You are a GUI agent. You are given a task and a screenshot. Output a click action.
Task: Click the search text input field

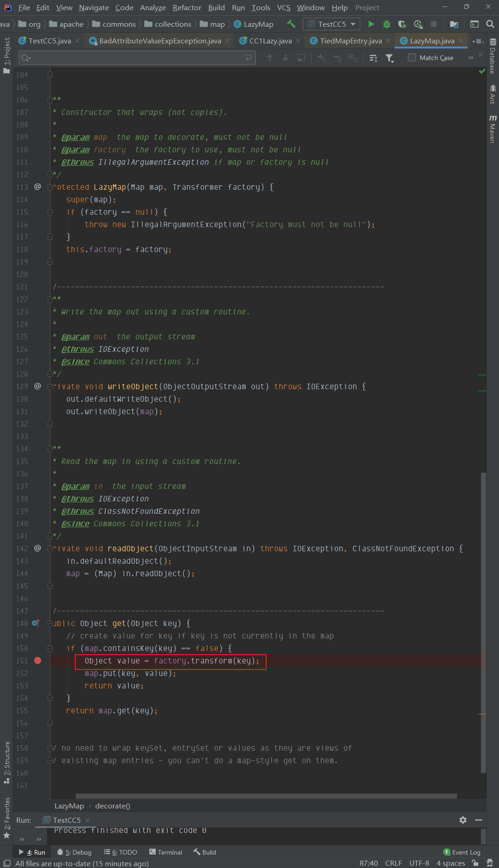point(137,58)
